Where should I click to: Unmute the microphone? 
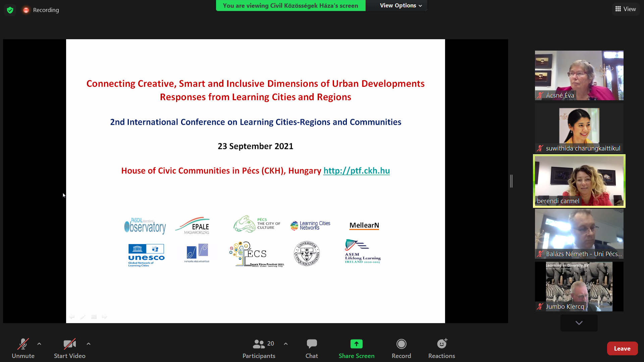pos(23,348)
